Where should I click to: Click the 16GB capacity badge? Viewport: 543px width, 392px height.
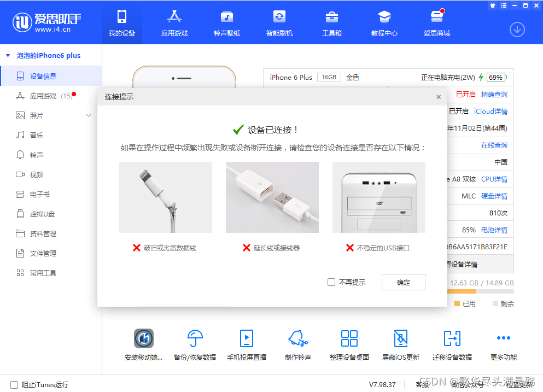[329, 77]
